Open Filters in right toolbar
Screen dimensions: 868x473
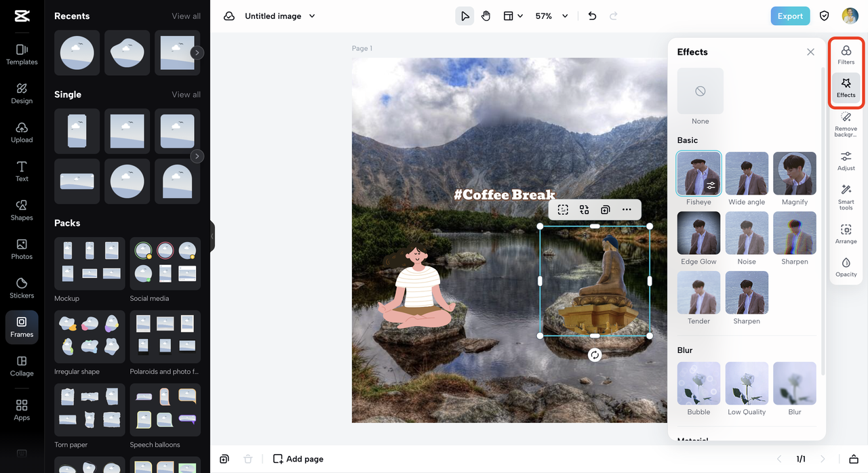846,55
